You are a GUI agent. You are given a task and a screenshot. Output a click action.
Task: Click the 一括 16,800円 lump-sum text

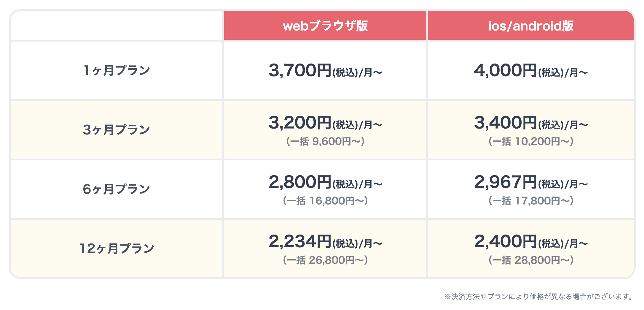tap(325, 201)
